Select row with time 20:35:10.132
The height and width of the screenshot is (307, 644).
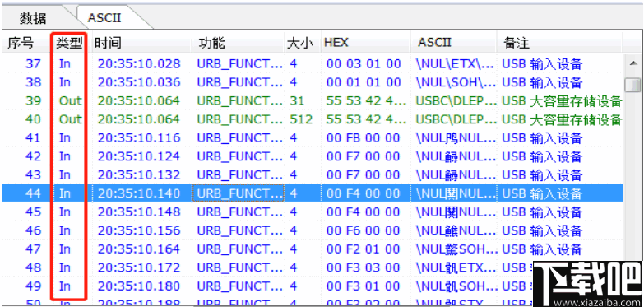[313, 174]
